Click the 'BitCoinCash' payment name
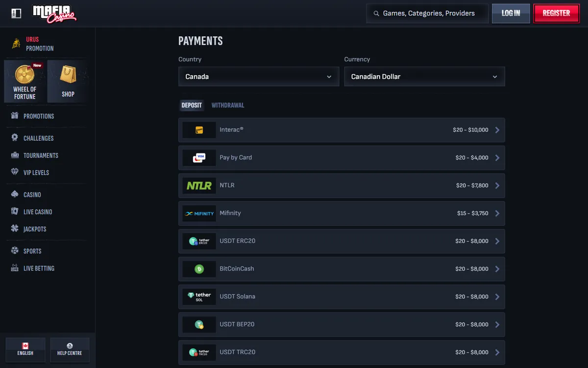 (x=237, y=269)
